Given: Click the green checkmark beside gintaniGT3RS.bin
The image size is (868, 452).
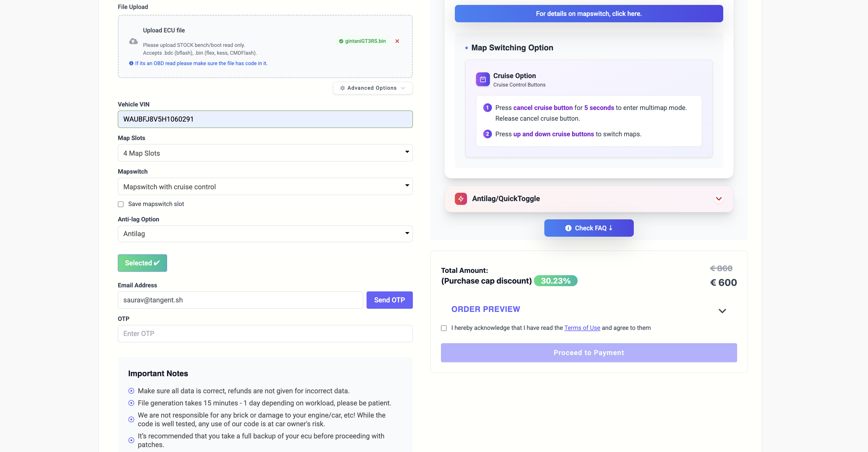Looking at the screenshot, I should point(341,41).
